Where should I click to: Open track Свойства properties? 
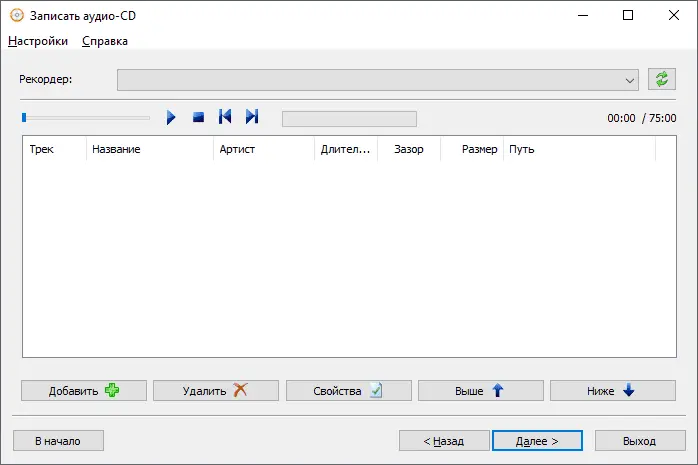pos(348,391)
